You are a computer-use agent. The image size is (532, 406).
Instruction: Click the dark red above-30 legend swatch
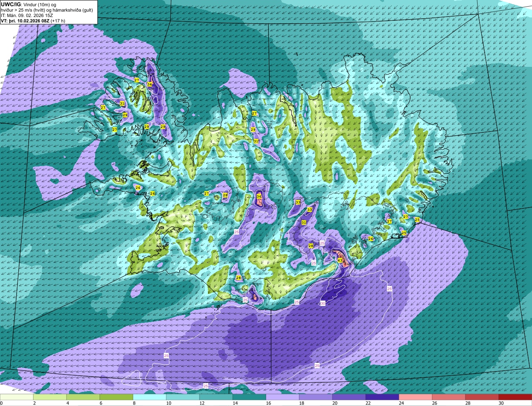(x=515, y=397)
